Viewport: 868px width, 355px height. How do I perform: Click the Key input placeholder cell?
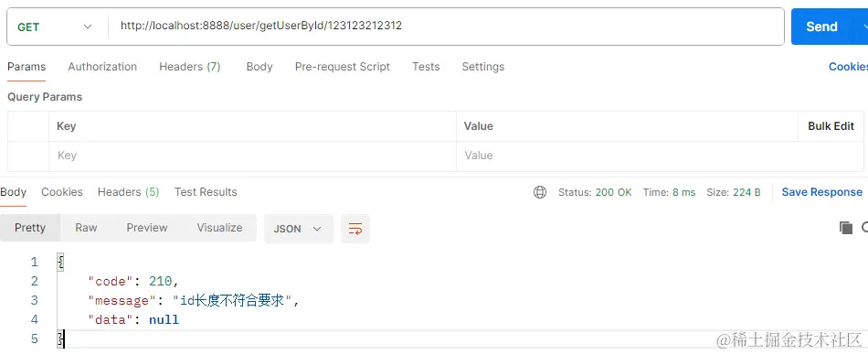(x=252, y=156)
